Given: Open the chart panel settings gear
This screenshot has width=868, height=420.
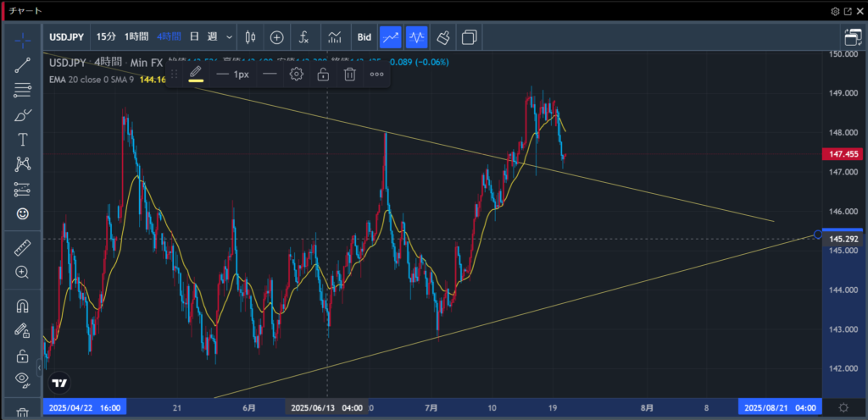Looking at the screenshot, I should click(835, 11).
